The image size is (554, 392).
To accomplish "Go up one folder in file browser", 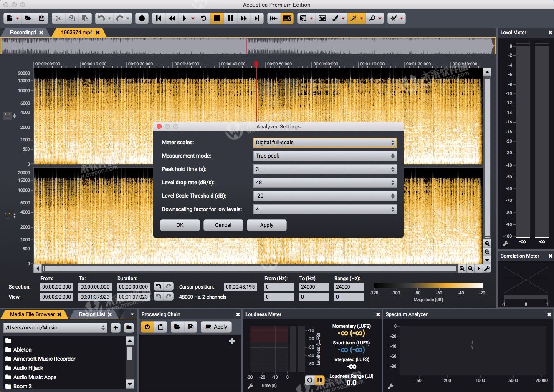I will tap(116, 328).
